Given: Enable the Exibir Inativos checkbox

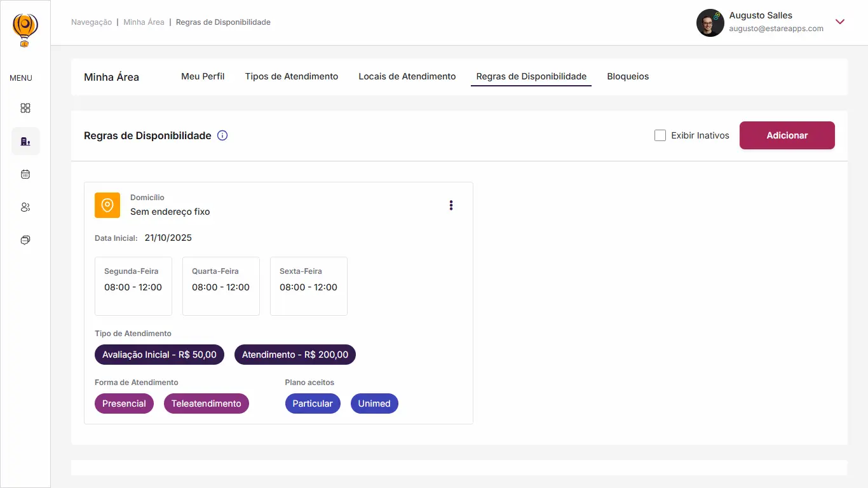Looking at the screenshot, I should click(x=660, y=135).
